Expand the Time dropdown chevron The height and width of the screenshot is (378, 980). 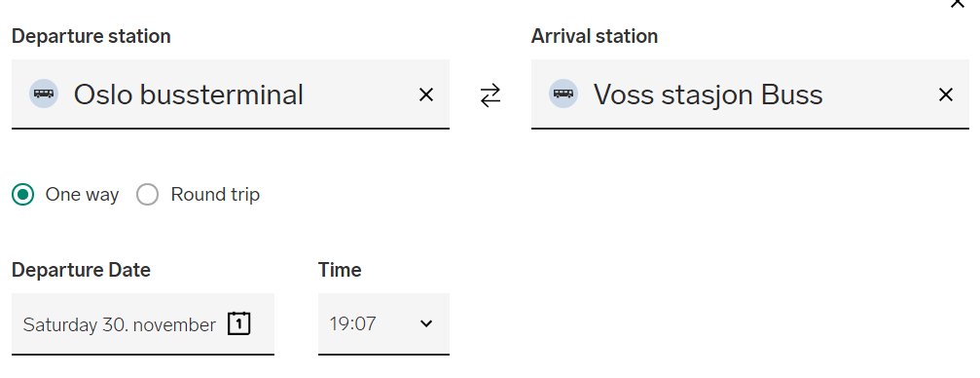pos(426,323)
